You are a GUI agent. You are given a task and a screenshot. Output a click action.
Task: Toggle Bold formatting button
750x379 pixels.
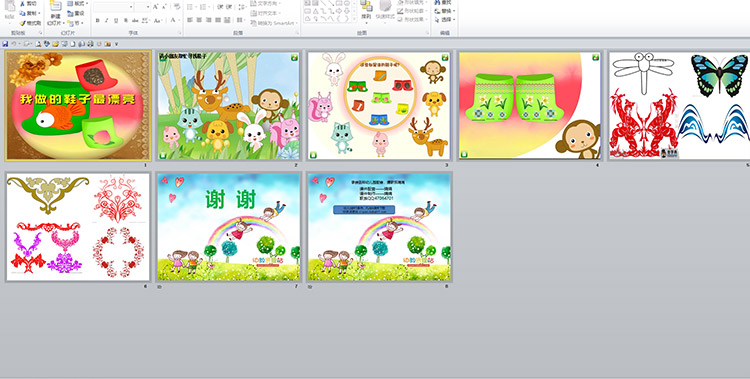pyautogui.click(x=98, y=20)
